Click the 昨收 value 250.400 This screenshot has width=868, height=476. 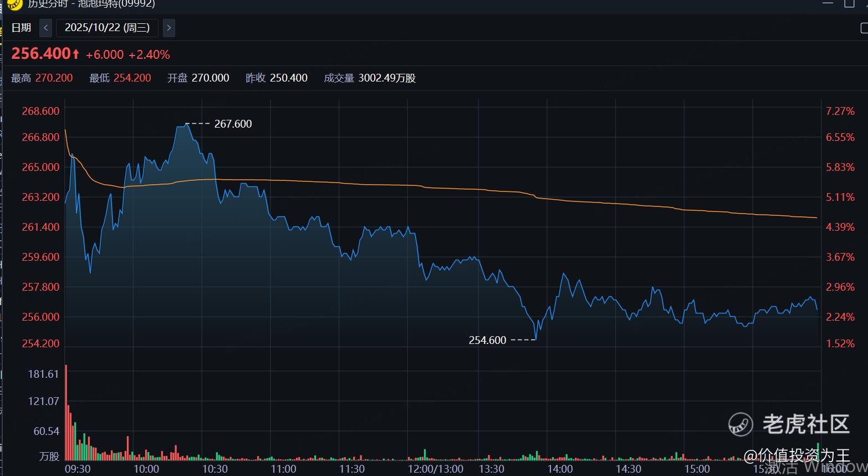[289, 78]
